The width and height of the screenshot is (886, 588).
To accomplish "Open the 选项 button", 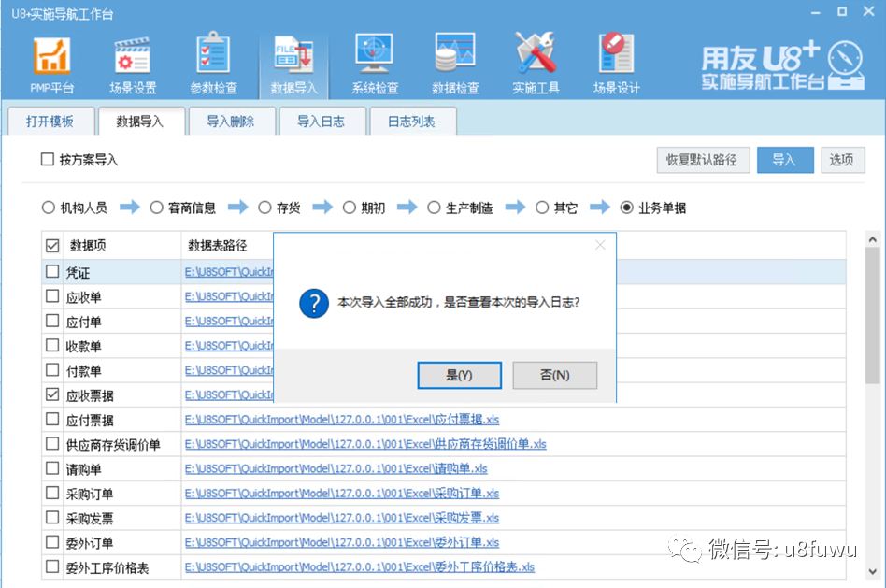I will coord(842,160).
